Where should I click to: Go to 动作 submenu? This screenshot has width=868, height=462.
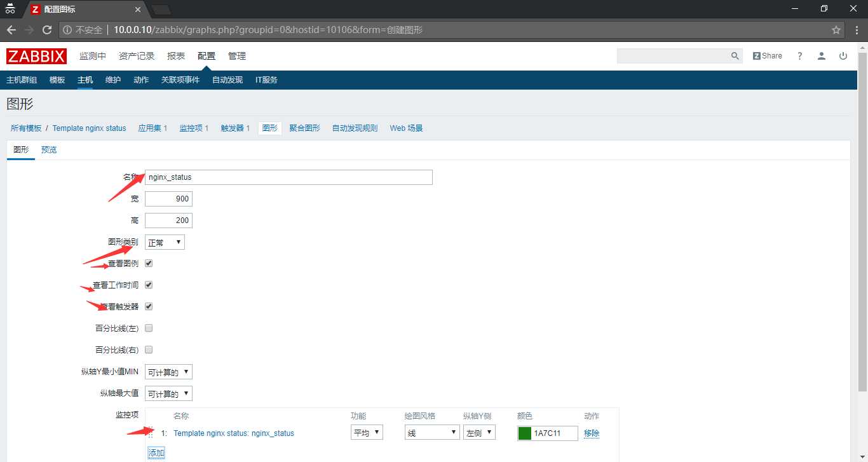[141, 80]
